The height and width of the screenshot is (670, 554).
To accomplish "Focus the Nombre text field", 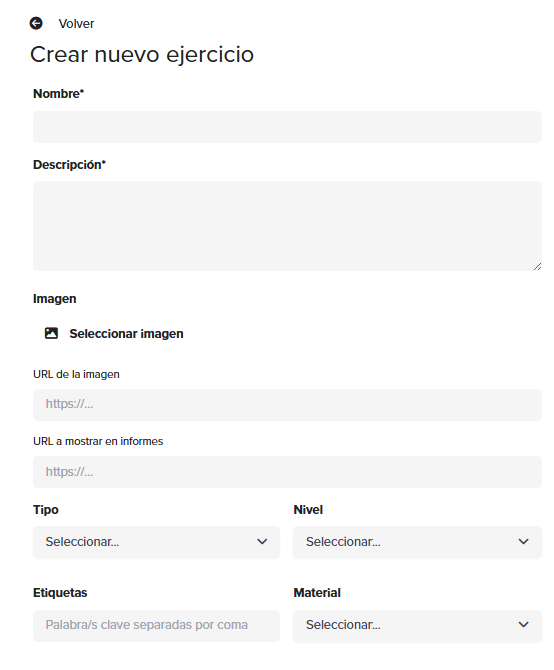I will pos(287,127).
